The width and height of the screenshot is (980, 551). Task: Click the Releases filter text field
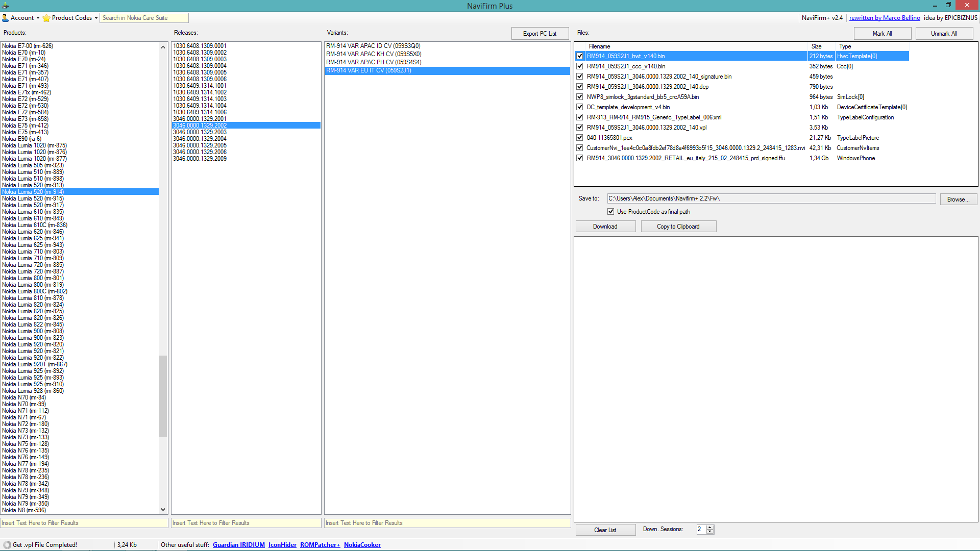pos(246,523)
